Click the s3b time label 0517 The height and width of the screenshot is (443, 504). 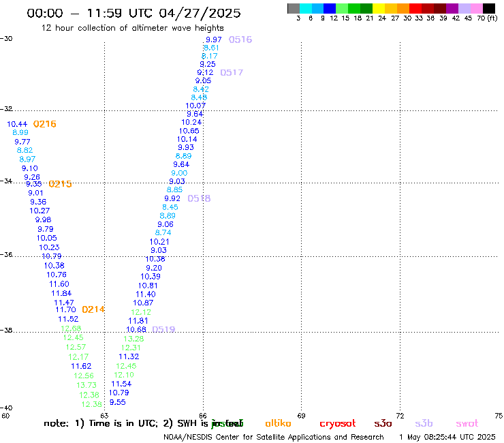(x=232, y=73)
